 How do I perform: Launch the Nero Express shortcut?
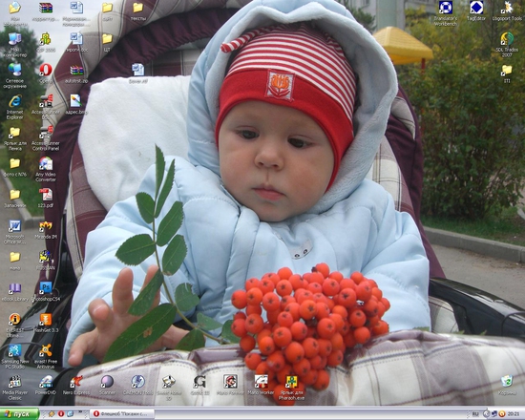click(x=76, y=382)
